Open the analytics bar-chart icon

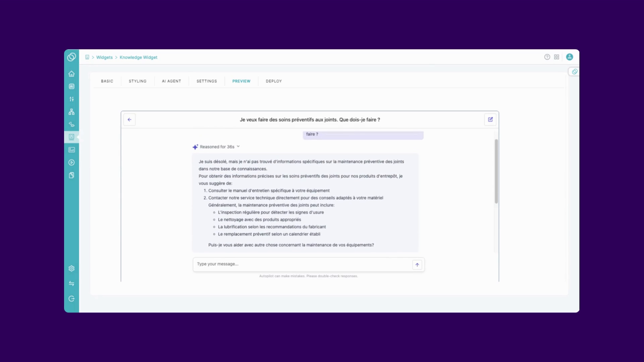coord(71,150)
